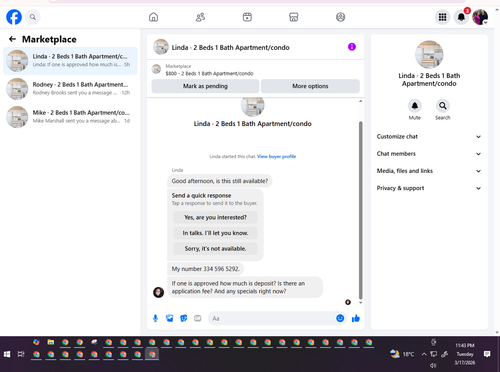This screenshot has height=372, width=500.
Task: Click the large listing photo in right panel
Action: click(x=429, y=55)
